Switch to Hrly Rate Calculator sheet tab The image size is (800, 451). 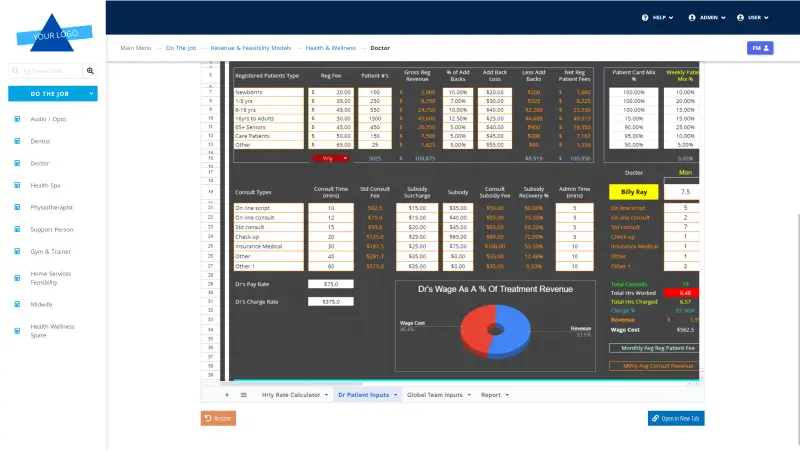click(x=294, y=395)
